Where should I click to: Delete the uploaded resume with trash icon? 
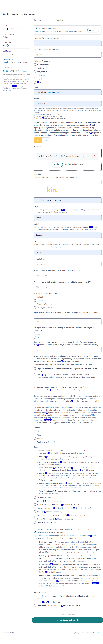point(95,156)
